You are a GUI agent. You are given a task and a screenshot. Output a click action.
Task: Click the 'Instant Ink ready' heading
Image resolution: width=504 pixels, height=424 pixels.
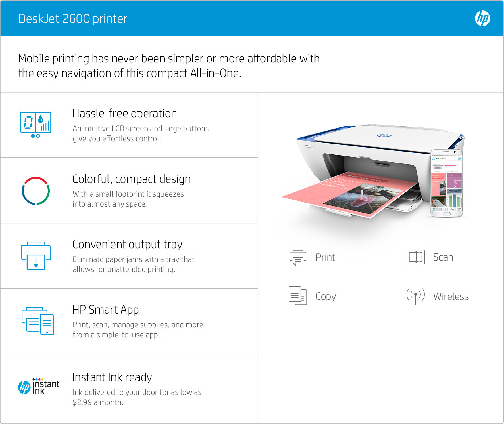tap(112, 377)
